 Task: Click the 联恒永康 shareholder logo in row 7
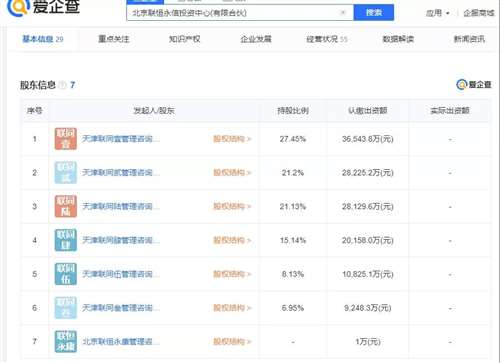pyautogui.click(x=66, y=341)
